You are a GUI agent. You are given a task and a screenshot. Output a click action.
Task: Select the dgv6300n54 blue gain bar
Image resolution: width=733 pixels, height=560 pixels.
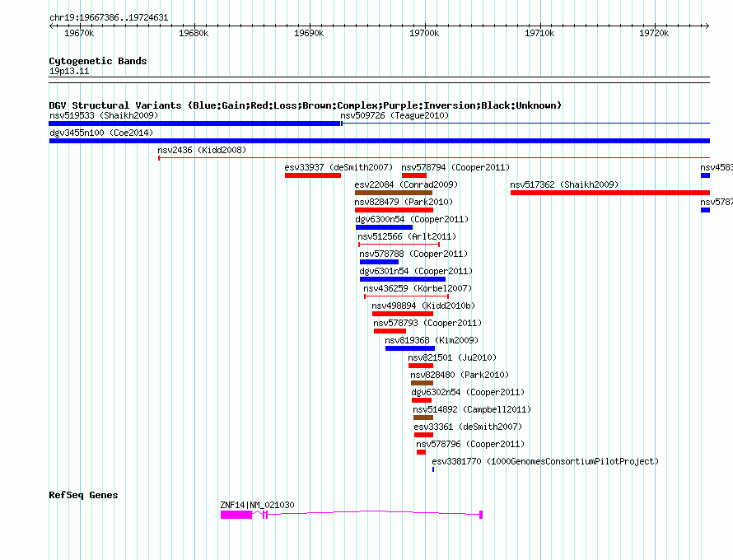[385, 227]
